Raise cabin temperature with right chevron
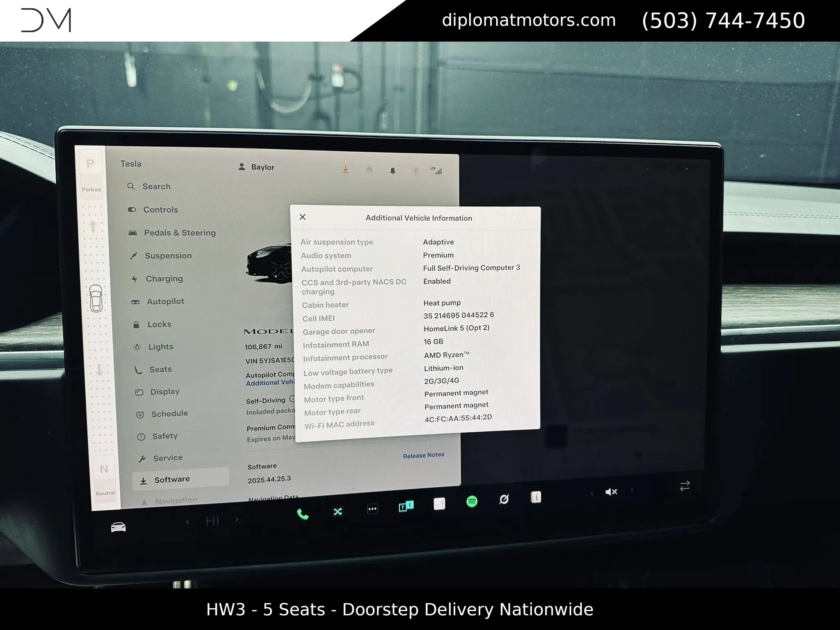Viewport: 840px width, 630px height. pos(237,519)
